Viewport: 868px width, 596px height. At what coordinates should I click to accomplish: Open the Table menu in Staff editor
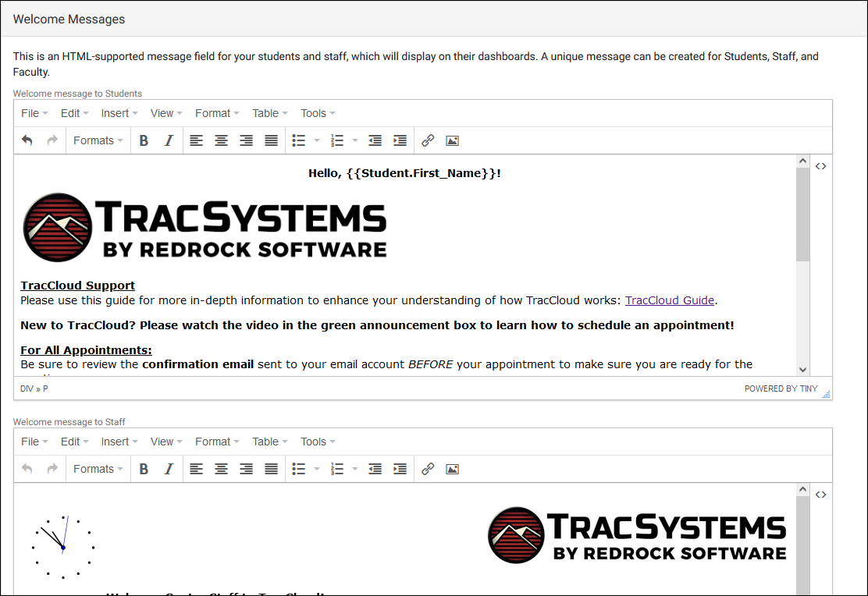(x=270, y=442)
